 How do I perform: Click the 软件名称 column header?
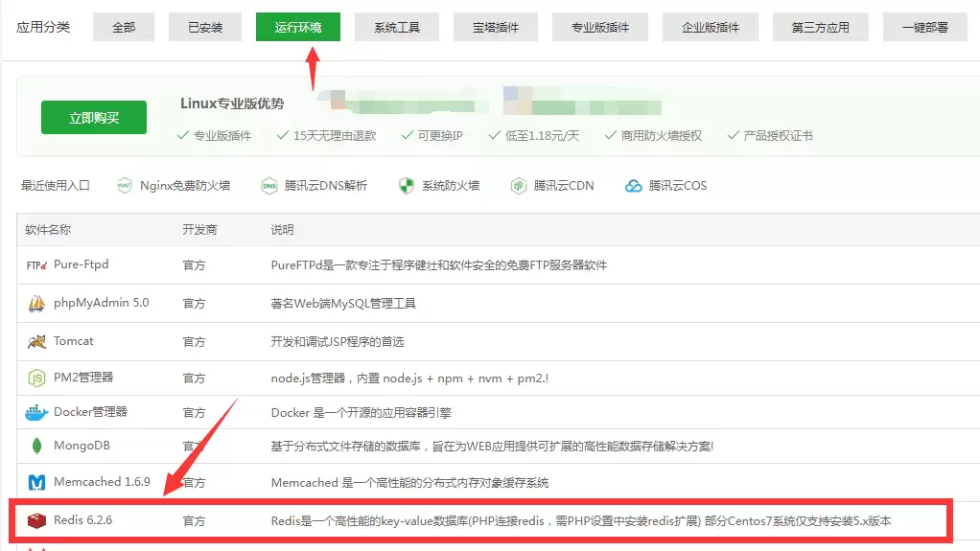[x=48, y=229]
